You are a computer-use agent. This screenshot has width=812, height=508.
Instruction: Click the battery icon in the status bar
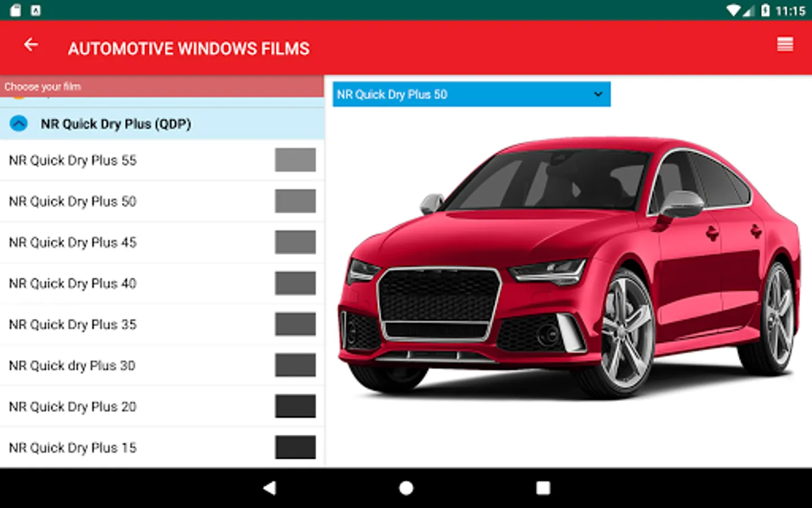(x=766, y=10)
